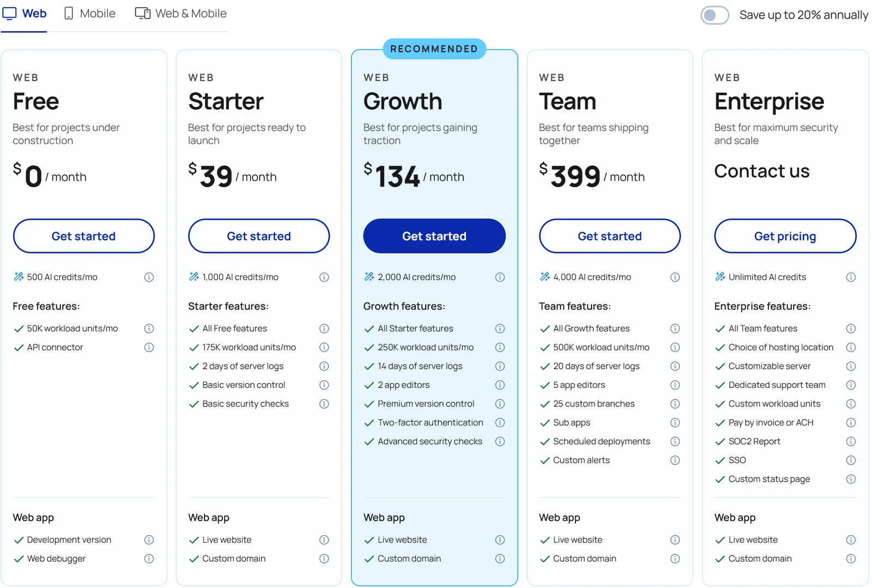
Task: Click Get started on the Free plan
Action: click(84, 236)
